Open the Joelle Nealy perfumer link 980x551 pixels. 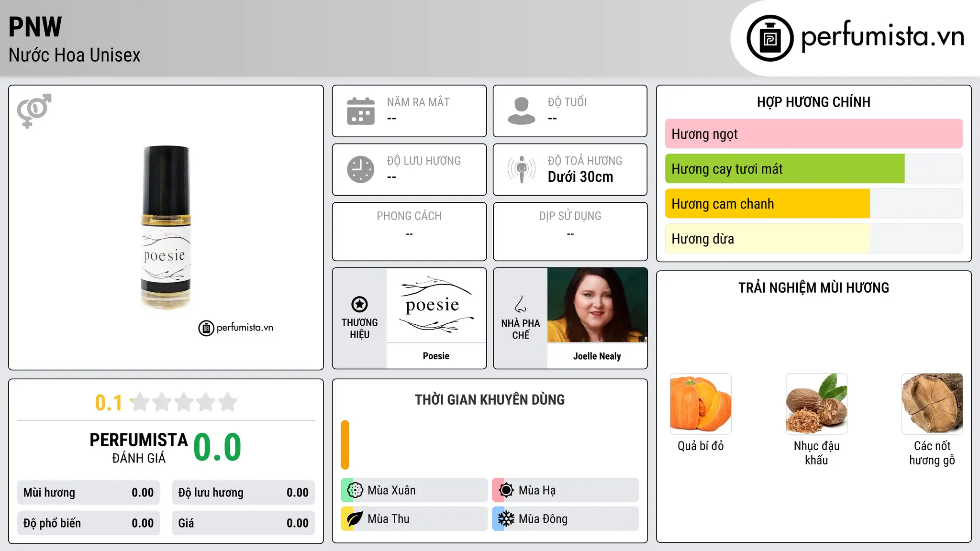pyautogui.click(x=597, y=356)
